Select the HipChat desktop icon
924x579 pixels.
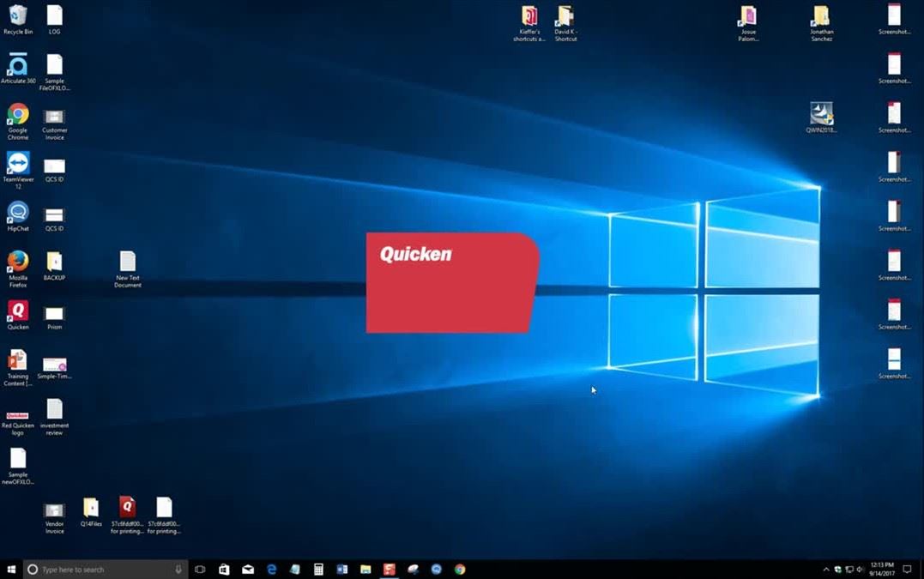point(18,213)
